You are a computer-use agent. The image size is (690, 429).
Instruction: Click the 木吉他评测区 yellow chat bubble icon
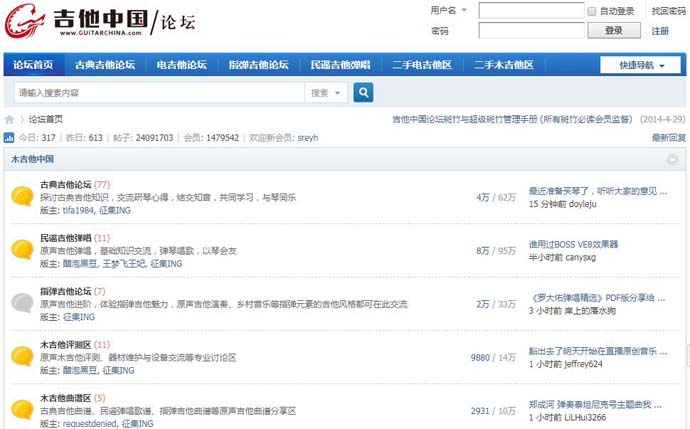pyautogui.click(x=21, y=356)
